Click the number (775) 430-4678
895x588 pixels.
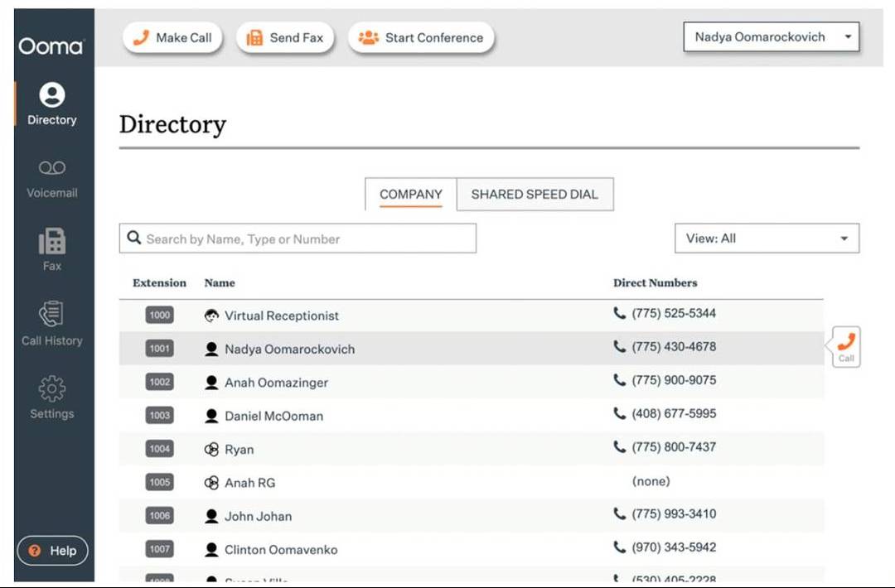click(674, 347)
